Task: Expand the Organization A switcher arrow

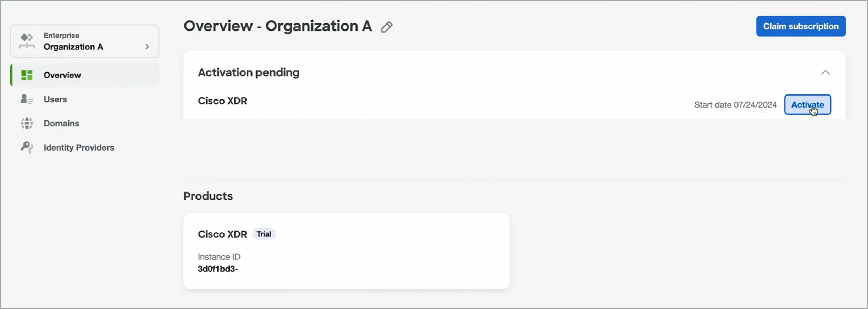Action: click(x=147, y=47)
